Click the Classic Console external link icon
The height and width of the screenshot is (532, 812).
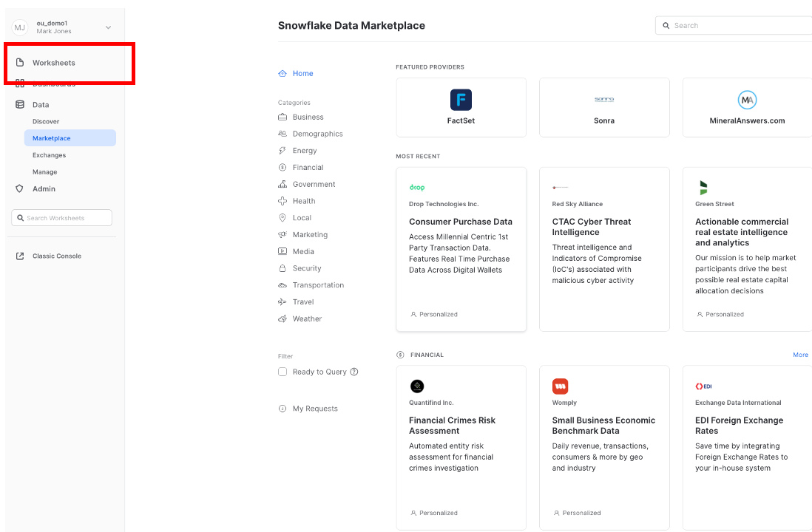pos(20,256)
